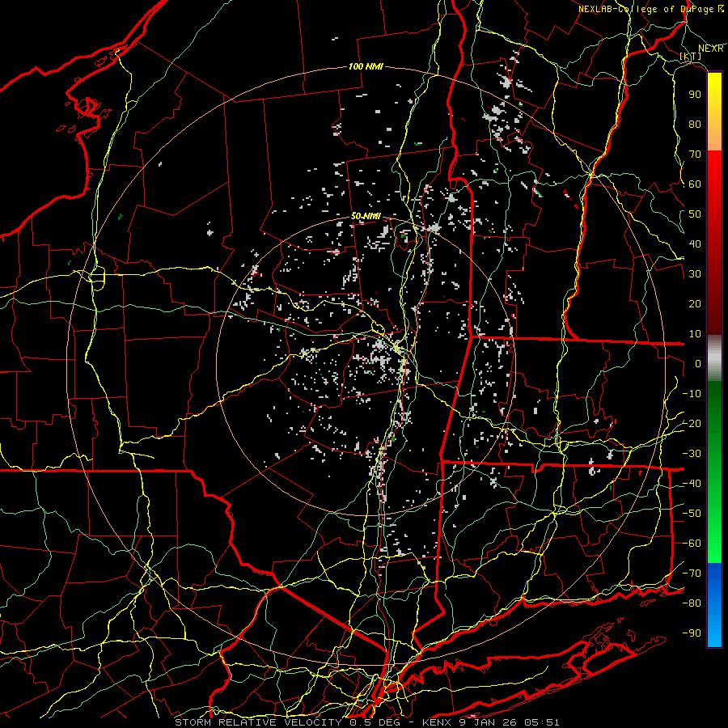Click the STORM RELATIVE VELOCITY caption text
The height and width of the screenshot is (728, 728).
(258, 722)
